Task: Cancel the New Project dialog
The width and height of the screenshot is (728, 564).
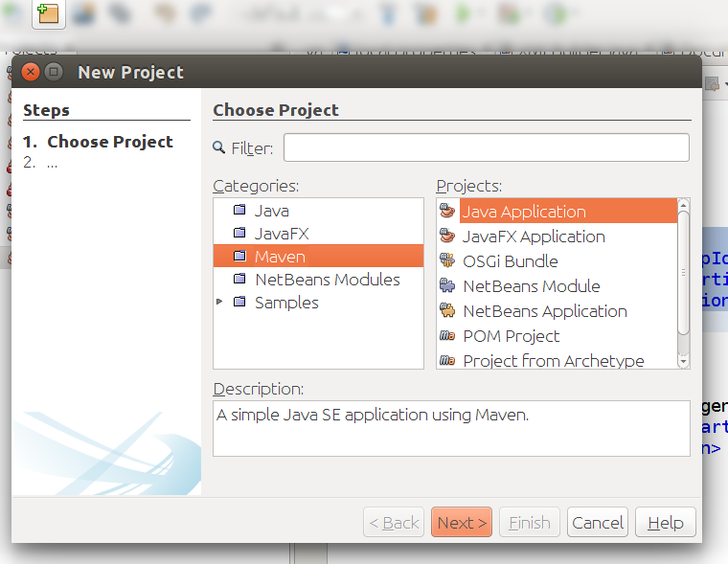Action: 598,523
